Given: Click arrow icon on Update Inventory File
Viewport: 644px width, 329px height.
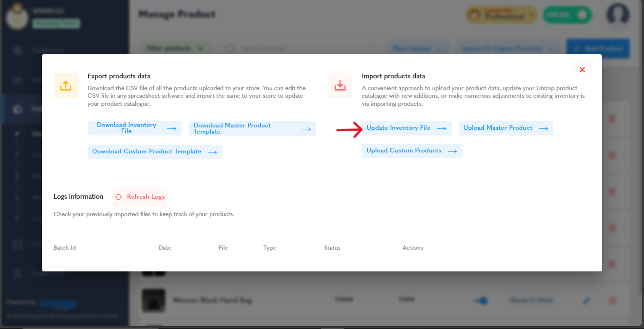Looking at the screenshot, I should 441,128.
